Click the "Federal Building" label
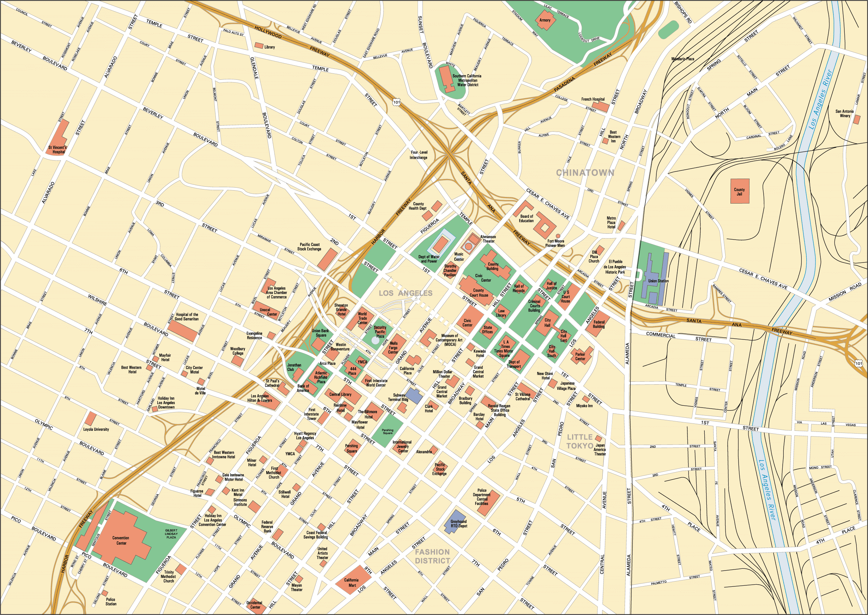Viewport: 868px width, 615px height. coord(599,324)
